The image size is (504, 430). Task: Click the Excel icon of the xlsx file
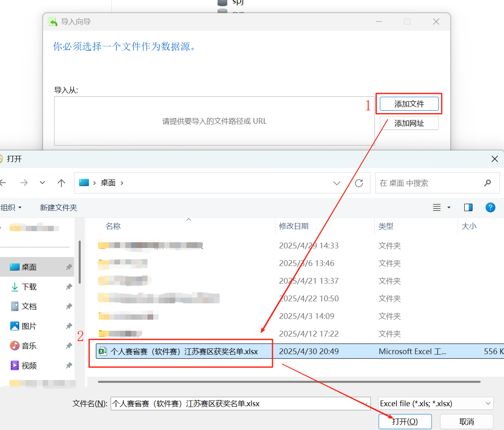pos(103,351)
